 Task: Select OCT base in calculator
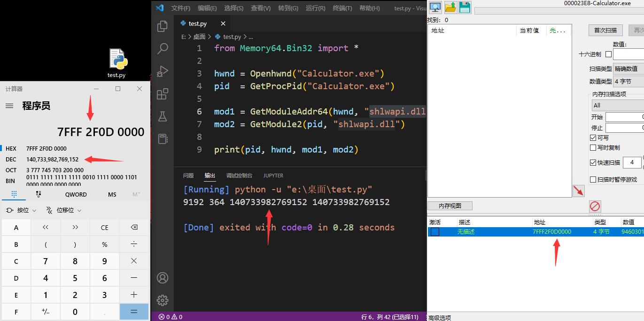tap(75, 170)
